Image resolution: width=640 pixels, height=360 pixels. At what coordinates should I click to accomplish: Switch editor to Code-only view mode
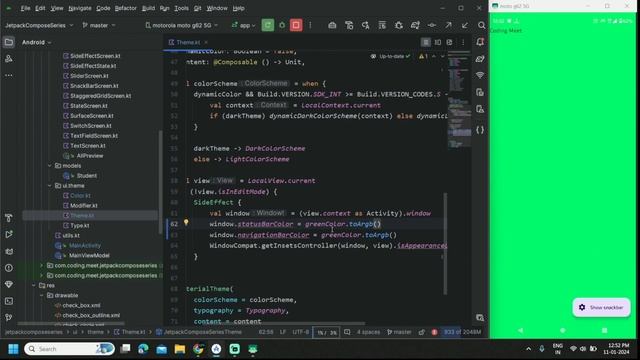[426, 42]
